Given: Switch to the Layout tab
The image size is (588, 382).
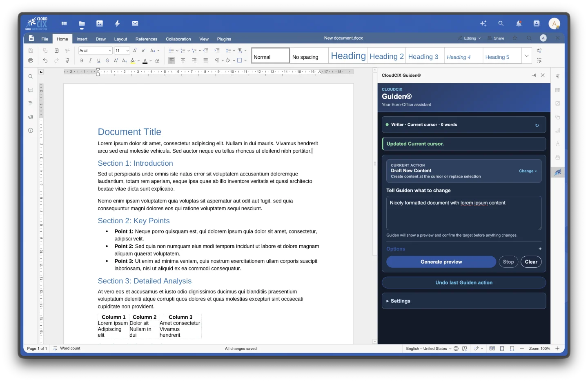Looking at the screenshot, I should click(x=120, y=39).
